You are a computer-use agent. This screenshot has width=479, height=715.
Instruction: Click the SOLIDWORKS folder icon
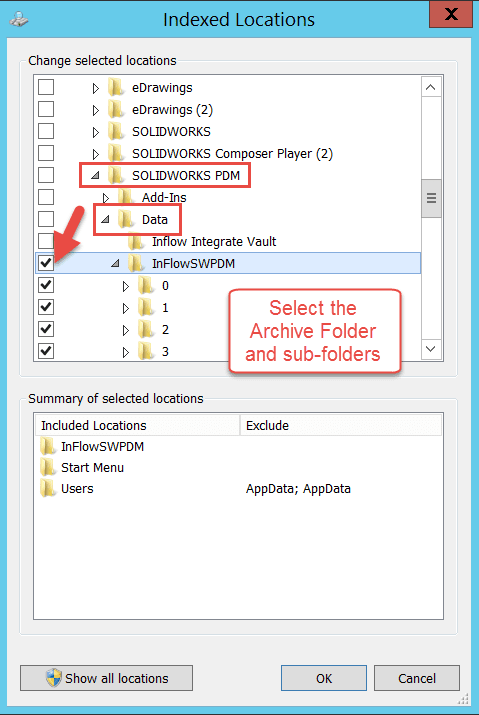[x=116, y=131]
